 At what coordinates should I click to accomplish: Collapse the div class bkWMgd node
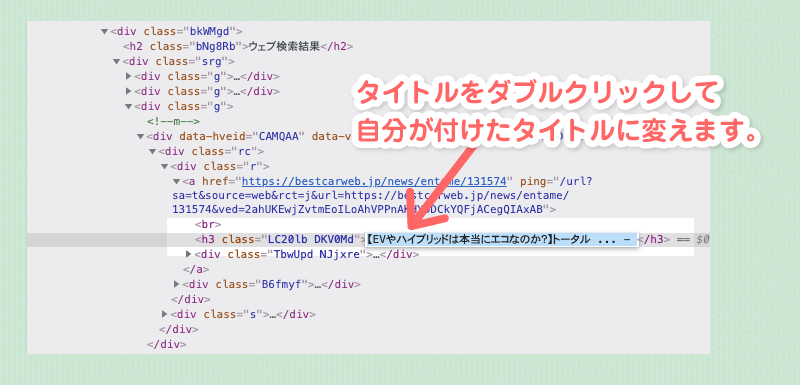pos(104,32)
